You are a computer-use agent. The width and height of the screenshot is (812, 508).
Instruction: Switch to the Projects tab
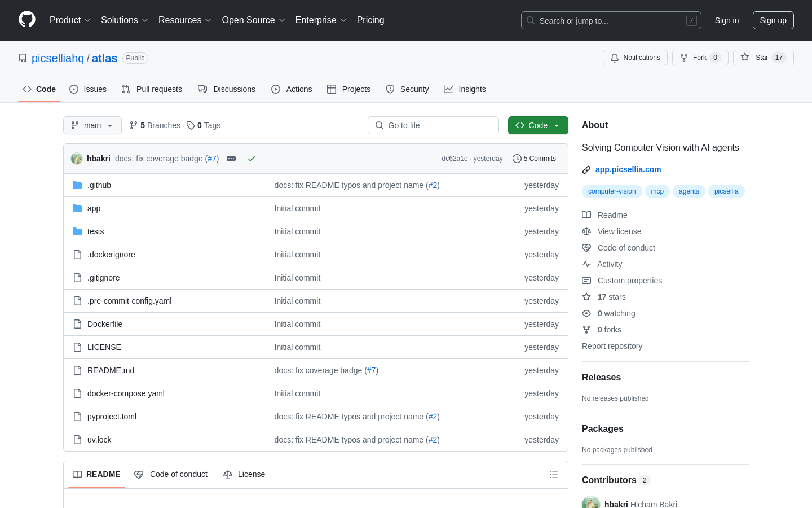[x=349, y=89]
